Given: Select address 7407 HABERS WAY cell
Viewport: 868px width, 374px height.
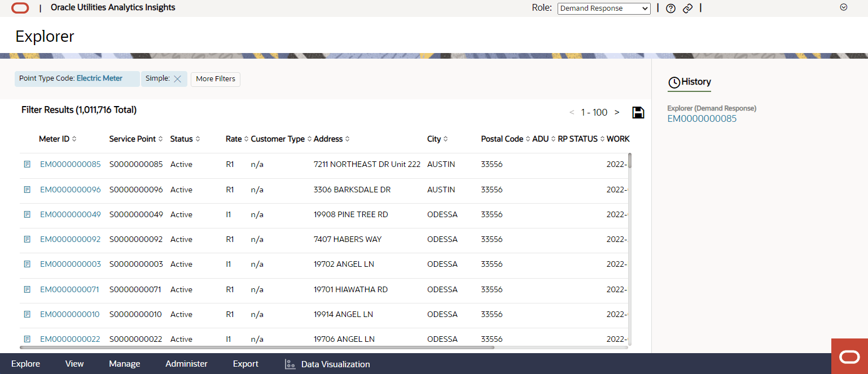Looking at the screenshot, I should pos(348,239).
